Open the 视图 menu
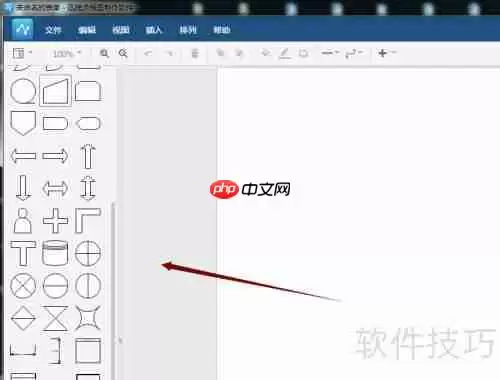500x380 pixels. coord(121,30)
